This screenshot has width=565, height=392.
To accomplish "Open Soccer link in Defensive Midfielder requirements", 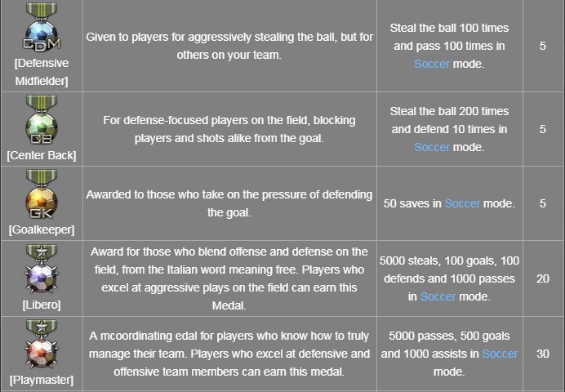I will coord(432,63).
